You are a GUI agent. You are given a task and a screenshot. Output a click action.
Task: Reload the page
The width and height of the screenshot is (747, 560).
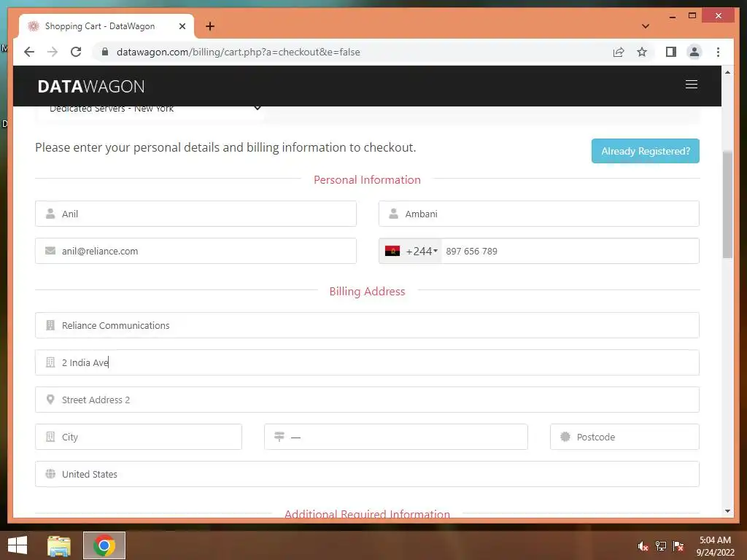pos(76,52)
